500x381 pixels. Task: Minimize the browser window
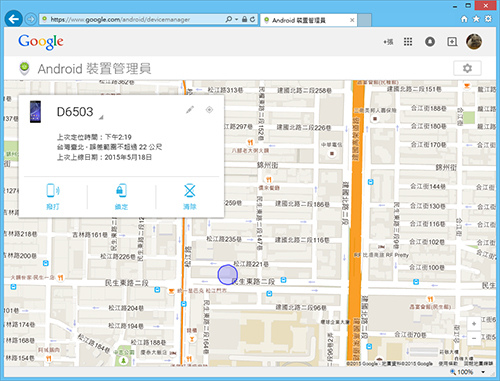click(455, 6)
